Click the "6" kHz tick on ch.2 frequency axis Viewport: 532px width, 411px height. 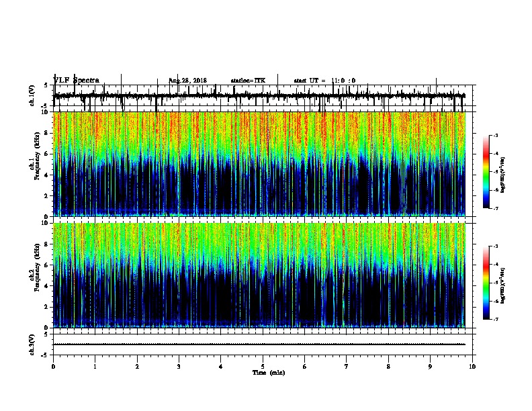(x=47, y=265)
